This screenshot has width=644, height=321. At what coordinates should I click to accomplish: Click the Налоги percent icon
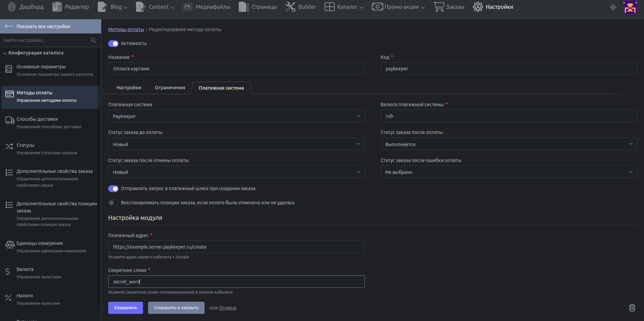coord(8,298)
